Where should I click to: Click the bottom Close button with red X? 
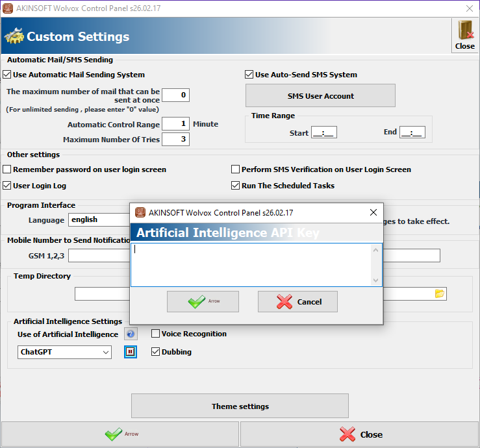[359, 434]
